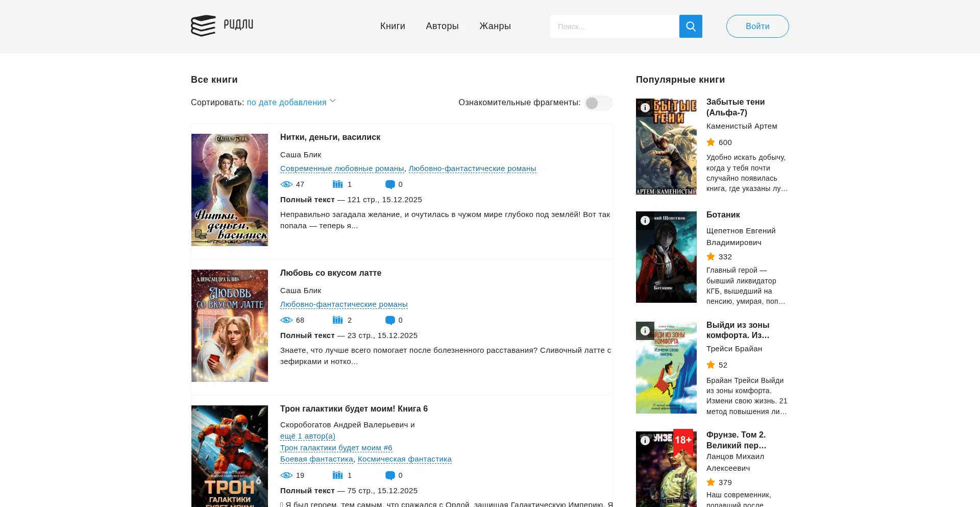Go to the Жанры navigation item
Viewport: 980px width, 507px height.
[495, 26]
